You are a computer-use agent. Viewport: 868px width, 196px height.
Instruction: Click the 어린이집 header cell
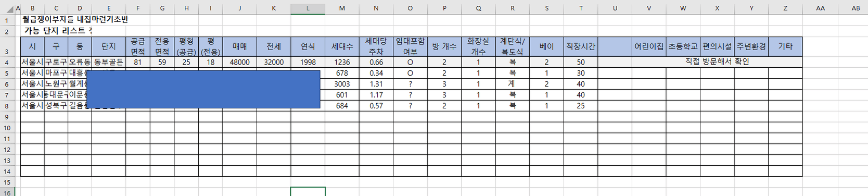click(649, 46)
